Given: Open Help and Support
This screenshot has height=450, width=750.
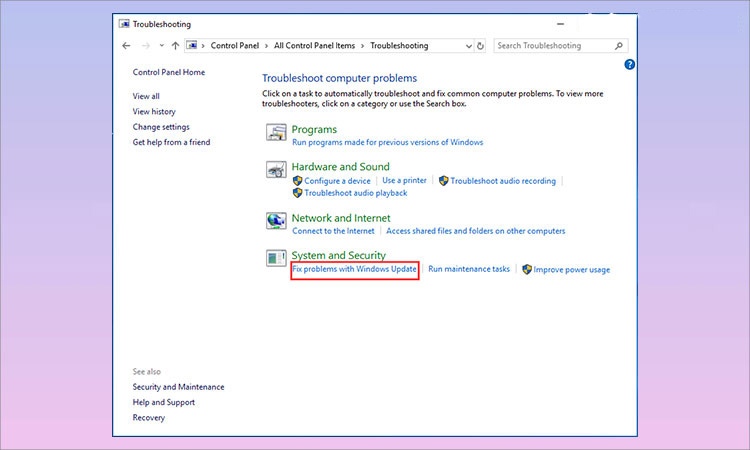Looking at the screenshot, I should coord(164,402).
